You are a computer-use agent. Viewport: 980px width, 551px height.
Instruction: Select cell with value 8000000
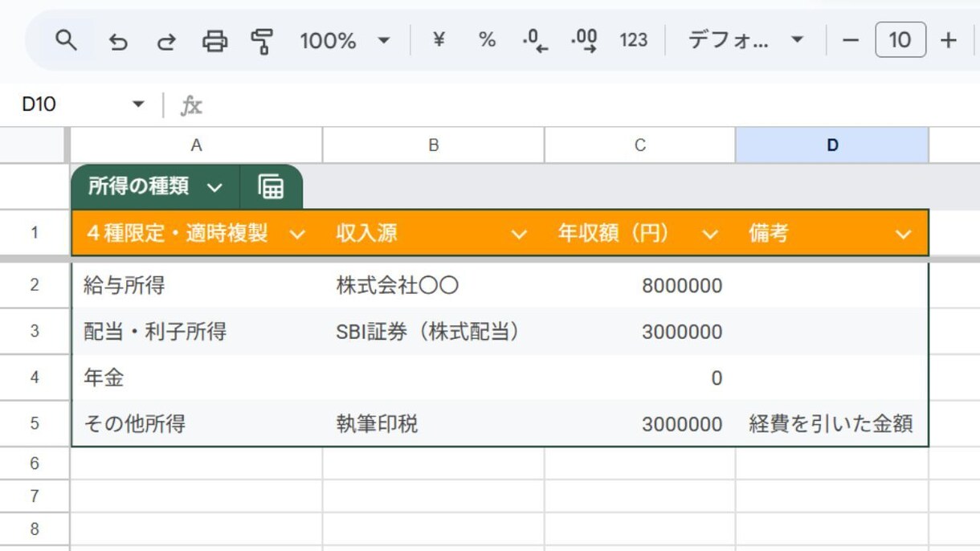[640, 285]
